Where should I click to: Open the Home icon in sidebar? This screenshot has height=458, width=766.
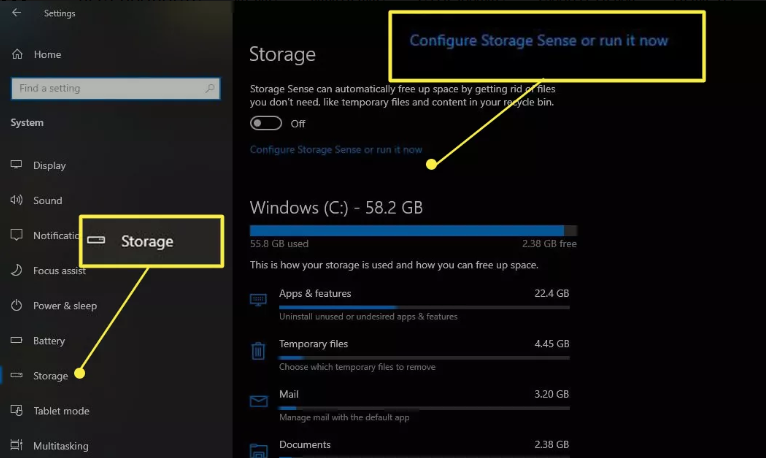[x=17, y=54]
